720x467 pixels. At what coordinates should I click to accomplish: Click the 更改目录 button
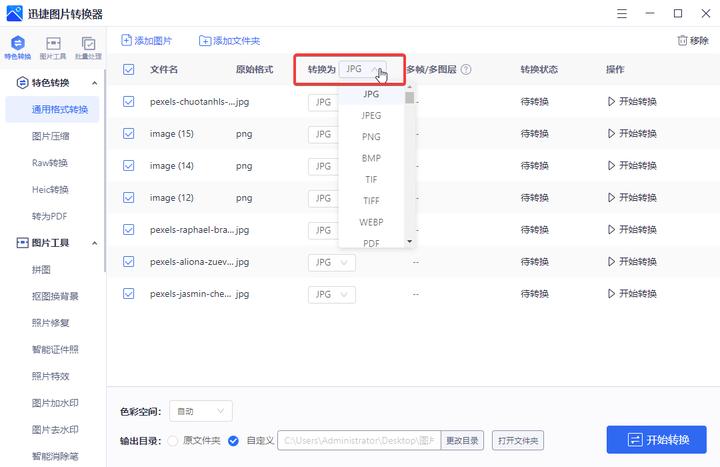tap(462, 441)
